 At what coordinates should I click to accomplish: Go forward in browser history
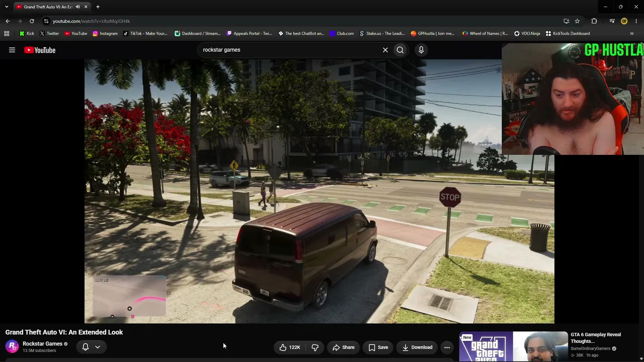pyautogui.click(x=20, y=21)
